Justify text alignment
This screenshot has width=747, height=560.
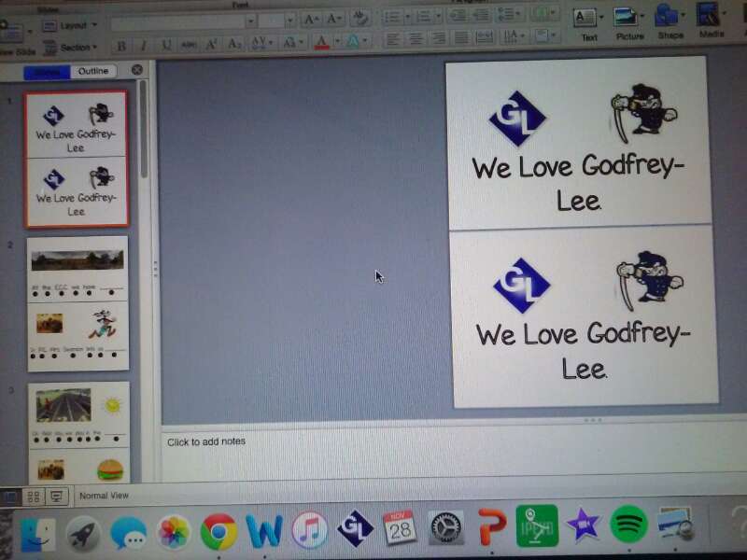pyautogui.click(x=461, y=38)
